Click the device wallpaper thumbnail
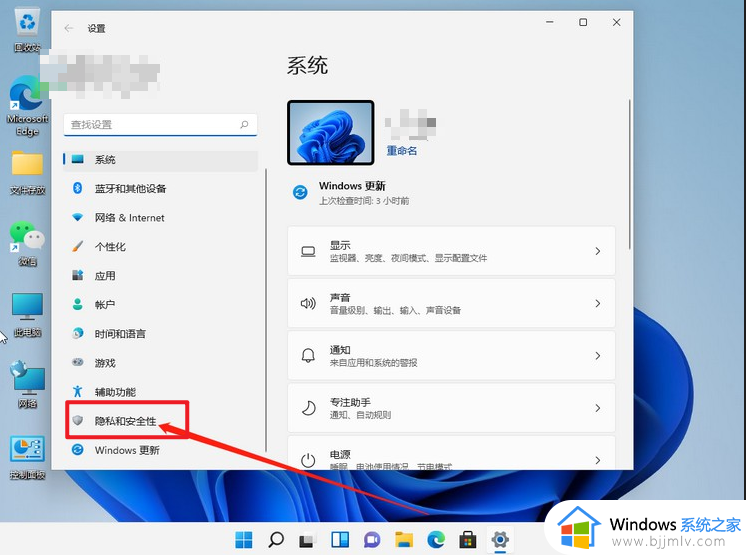 (x=331, y=133)
